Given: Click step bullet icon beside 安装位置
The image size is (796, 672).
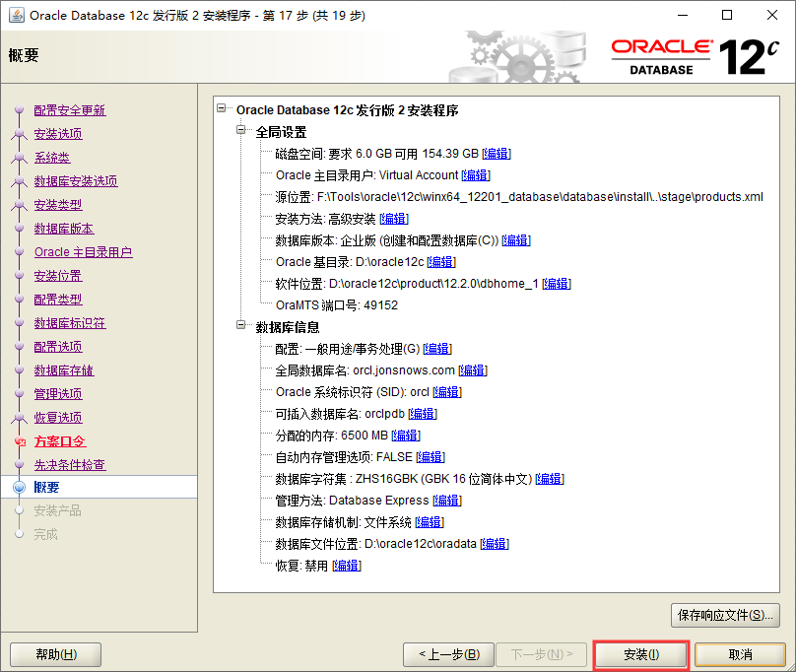Looking at the screenshot, I should 18,276.
